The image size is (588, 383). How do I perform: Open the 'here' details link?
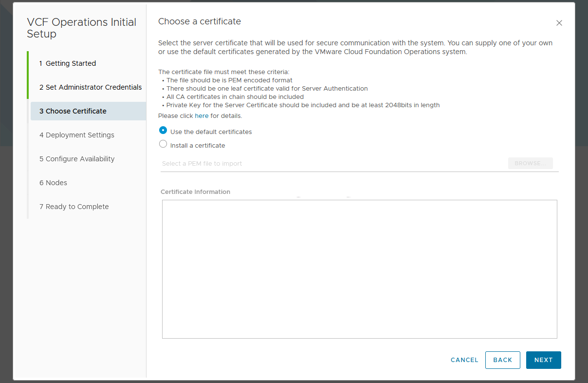click(202, 116)
